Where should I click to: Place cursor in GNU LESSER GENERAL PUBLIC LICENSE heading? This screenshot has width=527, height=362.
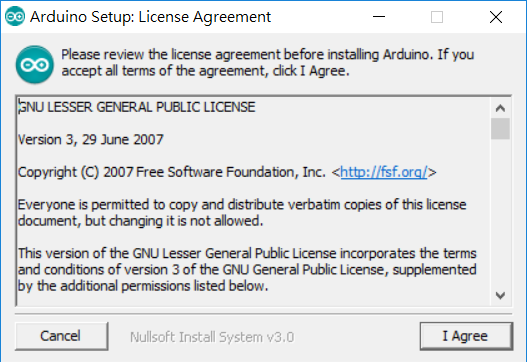tap(137, 107)
